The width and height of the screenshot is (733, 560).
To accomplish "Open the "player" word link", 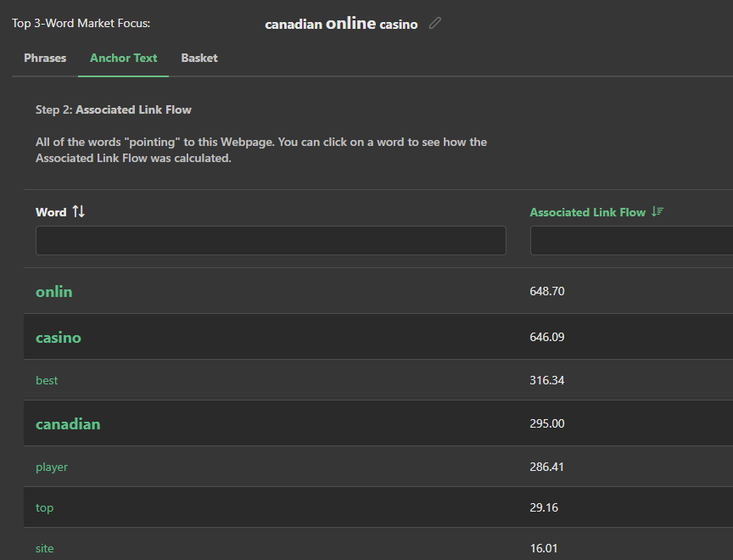I will [52, 467].
